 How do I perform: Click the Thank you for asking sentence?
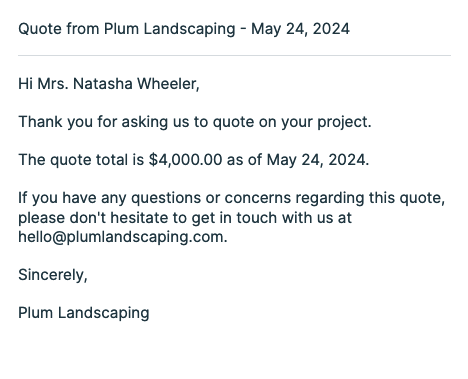point(195,122)
